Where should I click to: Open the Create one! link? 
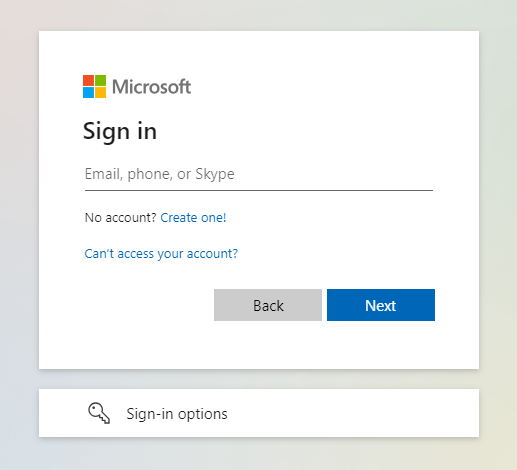coord(193,218)
